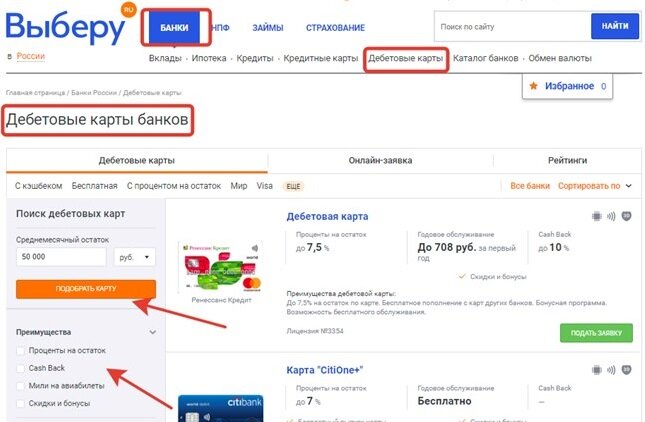Viewport: 645px width, 422px height.
Task: Open the Ренессанс Кредит card thumbnail
Action: pos(220,267)
